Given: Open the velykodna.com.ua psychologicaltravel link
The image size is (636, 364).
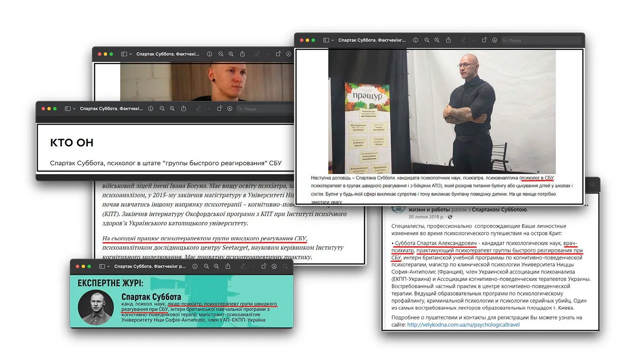Looking at the screenshot, I should tap(463, 325).
